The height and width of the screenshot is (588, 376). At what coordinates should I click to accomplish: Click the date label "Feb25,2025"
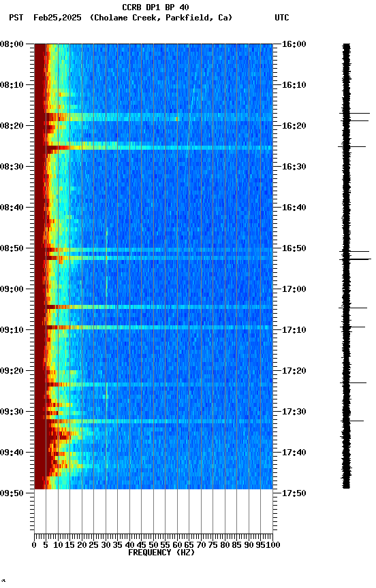coord(57,18)
